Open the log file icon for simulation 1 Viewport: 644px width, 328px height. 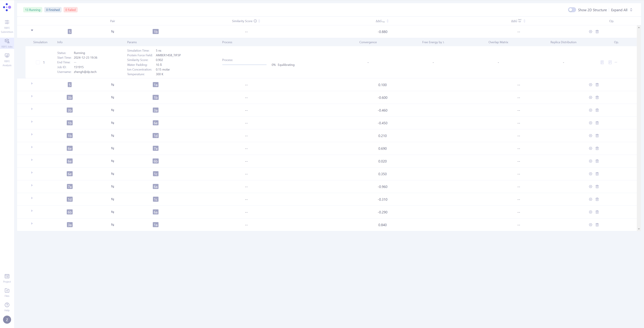pyautogui.click(x=602, y=62)
